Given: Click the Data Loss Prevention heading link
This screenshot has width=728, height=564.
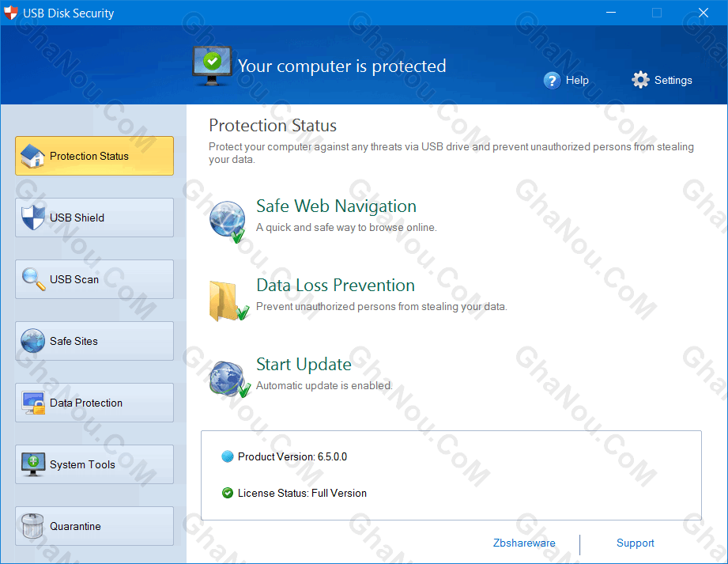Looking at the screenshot, I should click(x=336, y=285).
